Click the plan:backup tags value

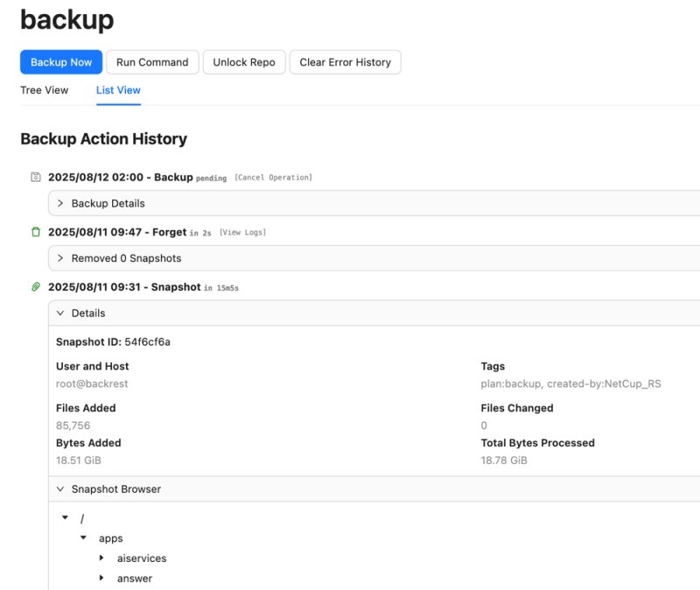point(571,383)
